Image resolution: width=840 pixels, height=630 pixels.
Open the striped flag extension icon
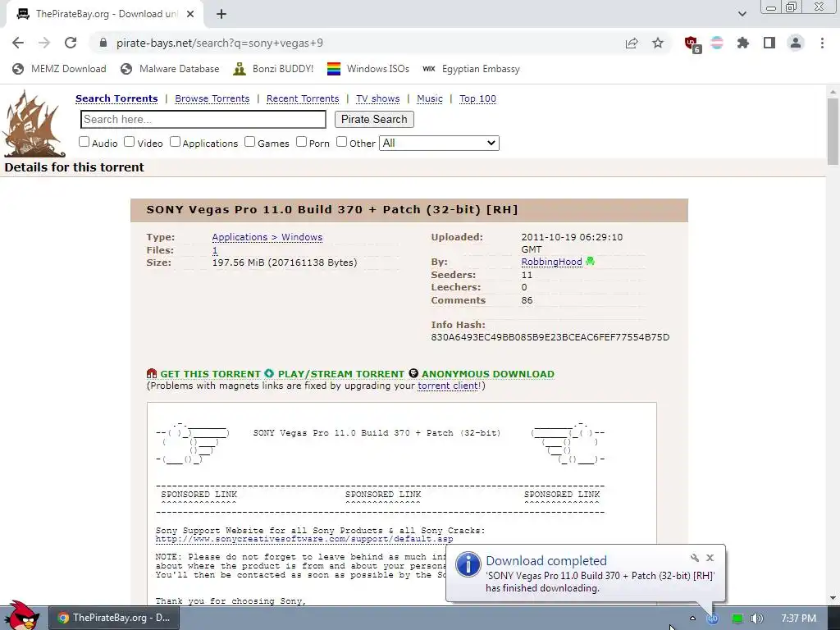point(717,43)
